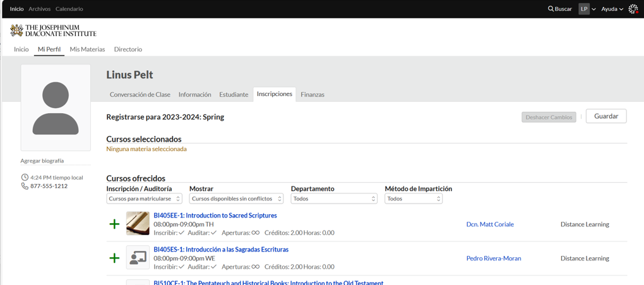
Task: Click the clock icon beside local time
Action: pyautogui.click(x=25, y=178)
